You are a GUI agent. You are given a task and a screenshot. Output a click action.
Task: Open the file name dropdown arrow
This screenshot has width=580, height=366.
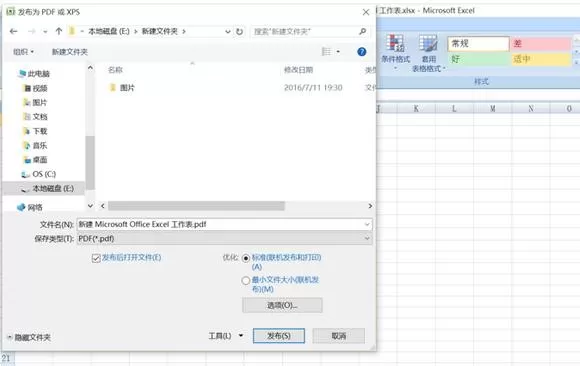[367, 224]
